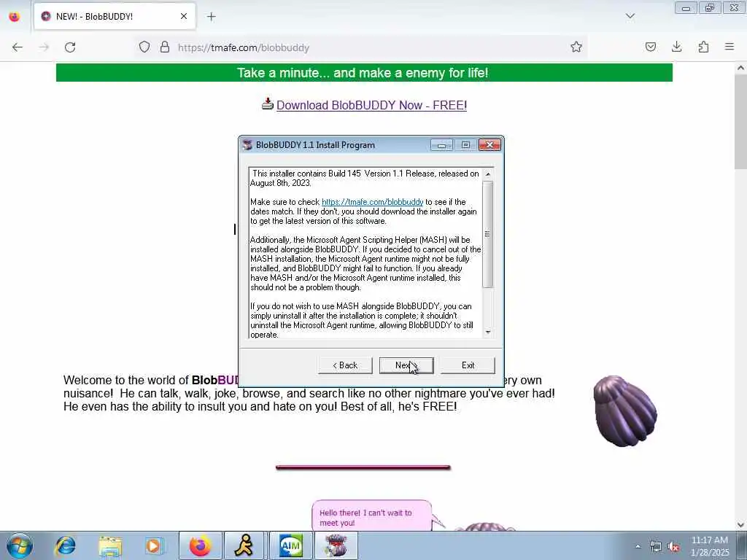Image resolution: width=747 pixels, height=560 pixels.
Task: Click the download disk icon beside link
Action: [268, 104]
